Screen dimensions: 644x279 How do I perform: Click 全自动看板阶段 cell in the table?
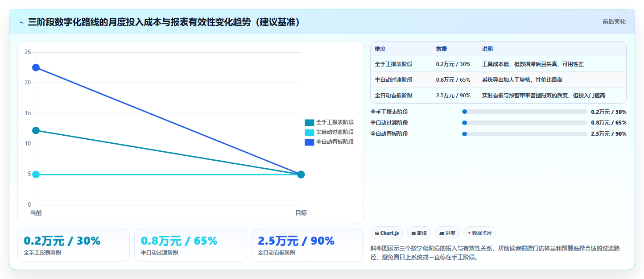tap(394, 96)
